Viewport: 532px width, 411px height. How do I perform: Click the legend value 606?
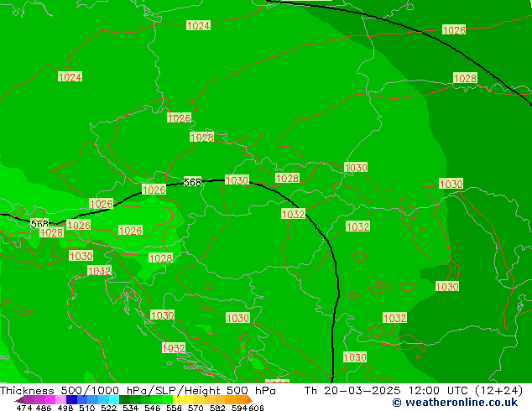255,408
